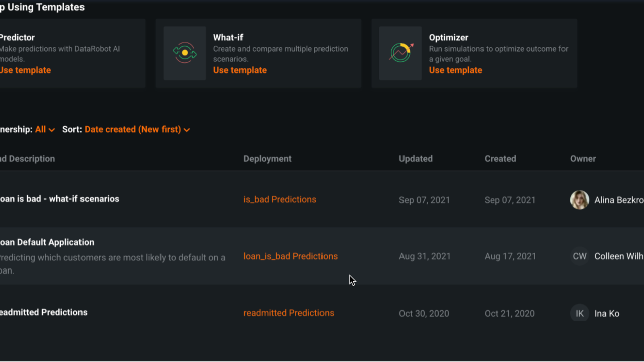Use template under Optimizer
This screenshot has width=644, height=362.
pos(455,70)
